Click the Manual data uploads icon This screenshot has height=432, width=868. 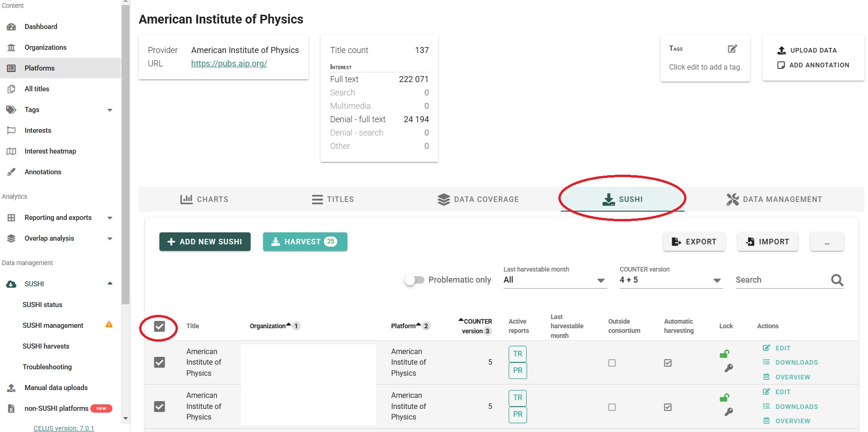click(12, 388)
